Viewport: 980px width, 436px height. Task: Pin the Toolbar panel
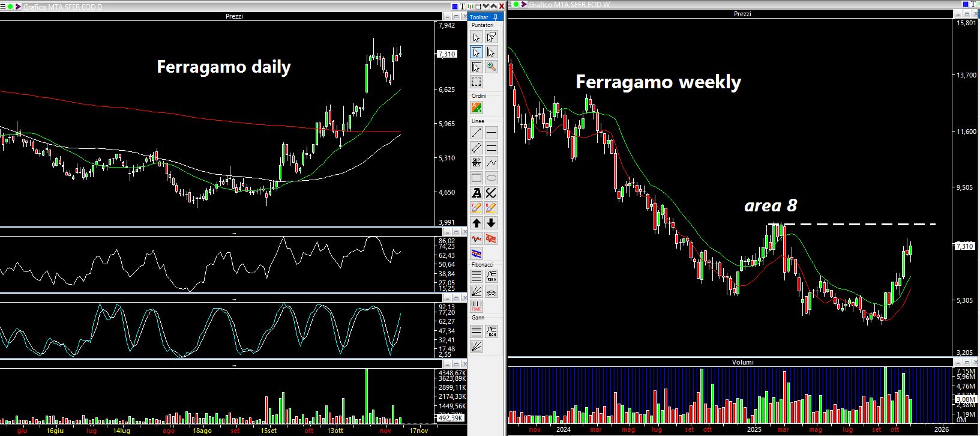coord(495,17)
